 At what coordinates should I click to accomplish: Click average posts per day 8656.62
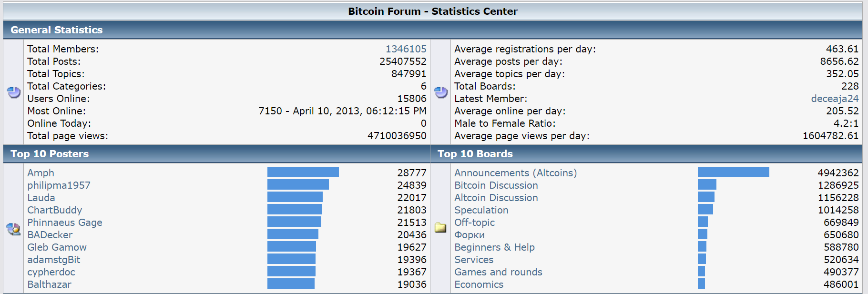839,61
